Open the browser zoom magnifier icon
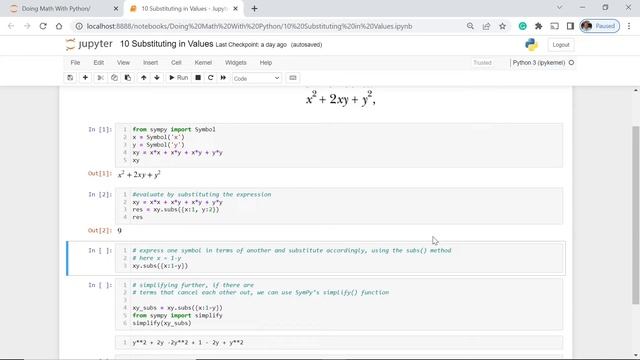Image resolution: width=640 pixels, height=360 pixels. [470, 26]
